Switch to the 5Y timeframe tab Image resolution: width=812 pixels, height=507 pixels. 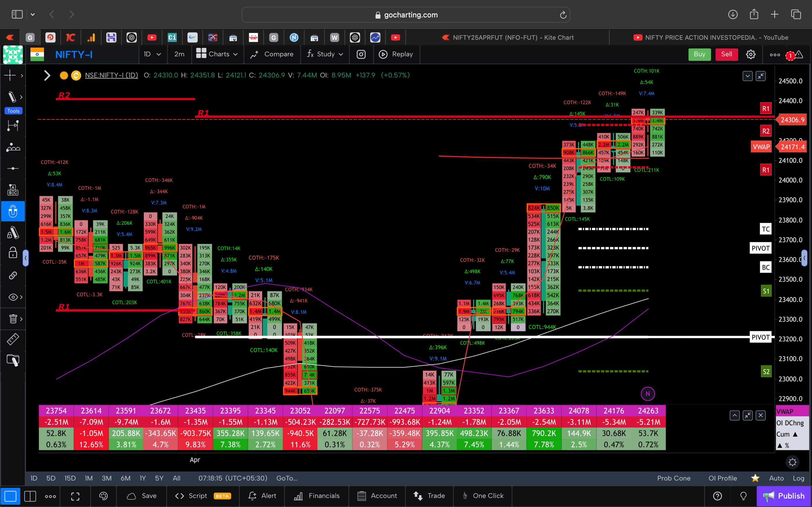[x=159, y=478]
